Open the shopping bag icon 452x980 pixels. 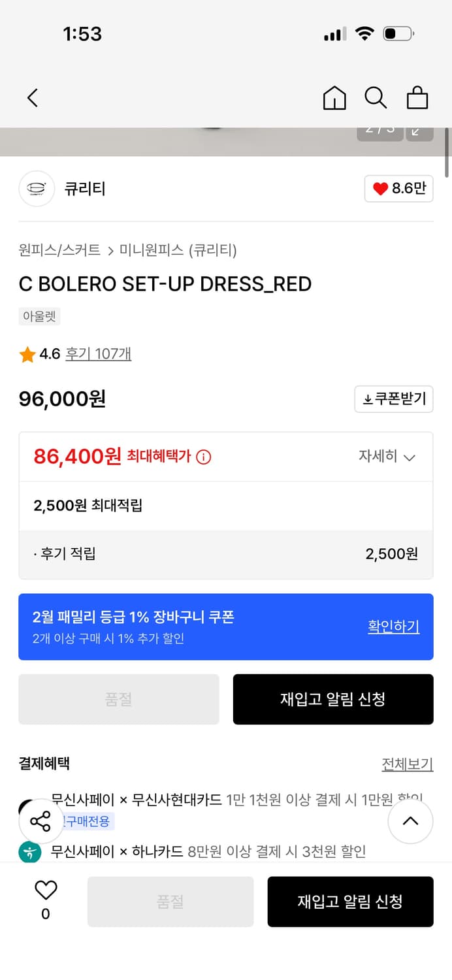(x=417, y=98)
